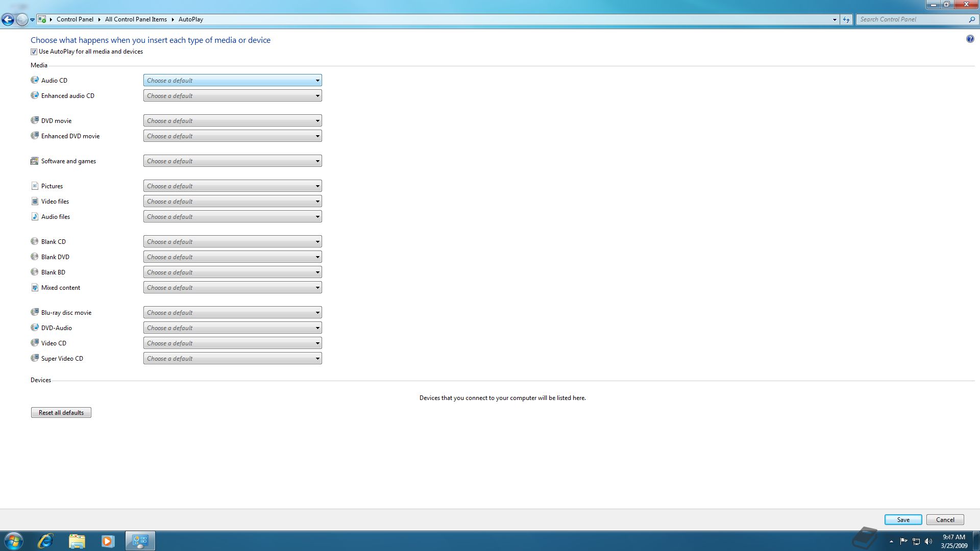Open Video files default action dropdown
The image size is (980, 551).
(x=232, y=202)
